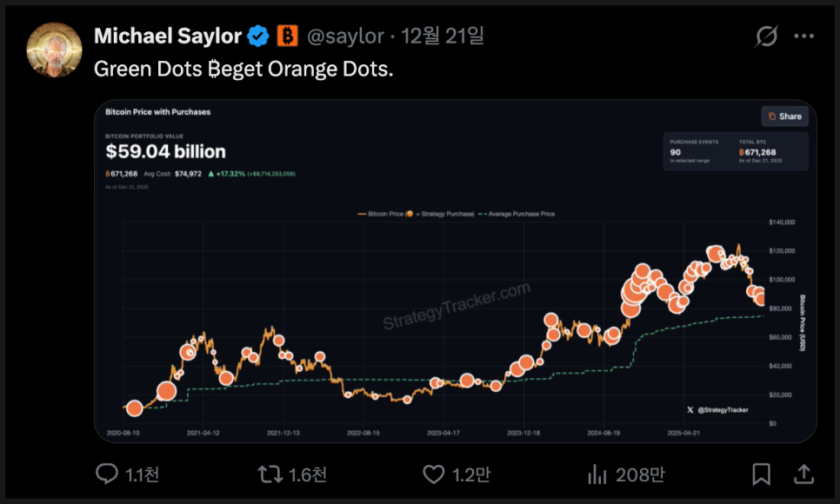Viewport: 840px width, 504px height.
Task: Toggle the Average Purchase Price legend entry
Action: click(x=519, y=213)
